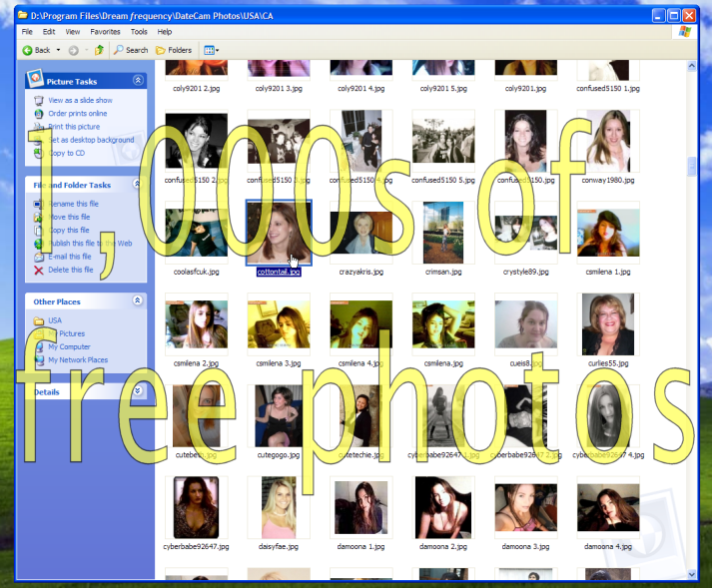Open the Tools menu

[x=139, y=32]
